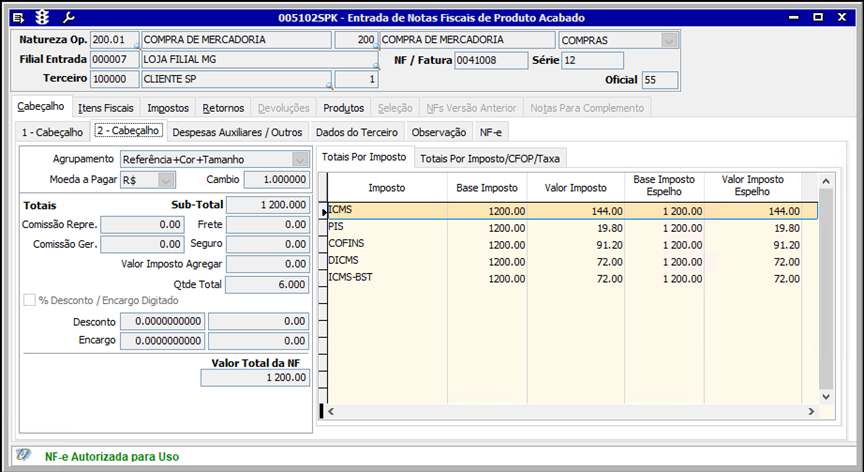Click the Cambio input field
This screenshot has width=864, height=472.
[275, 179]
